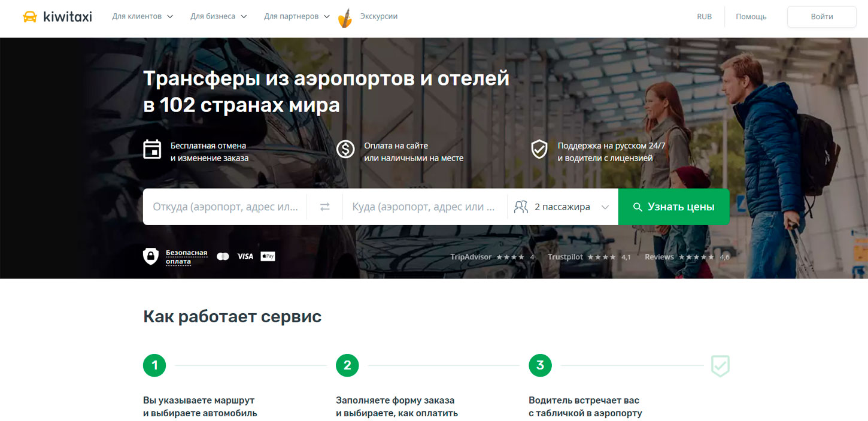The width and height of the screenshot is (868, 421).
Task: Open the Для бизнеса menu
Action: pyautogui.click(x=218, y=16)
